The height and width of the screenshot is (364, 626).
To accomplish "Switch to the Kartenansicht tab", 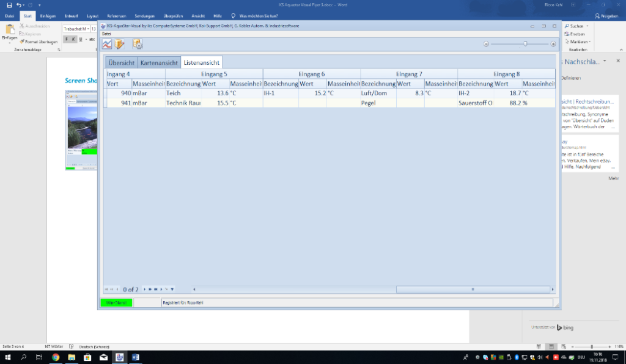I will [159, 62].
